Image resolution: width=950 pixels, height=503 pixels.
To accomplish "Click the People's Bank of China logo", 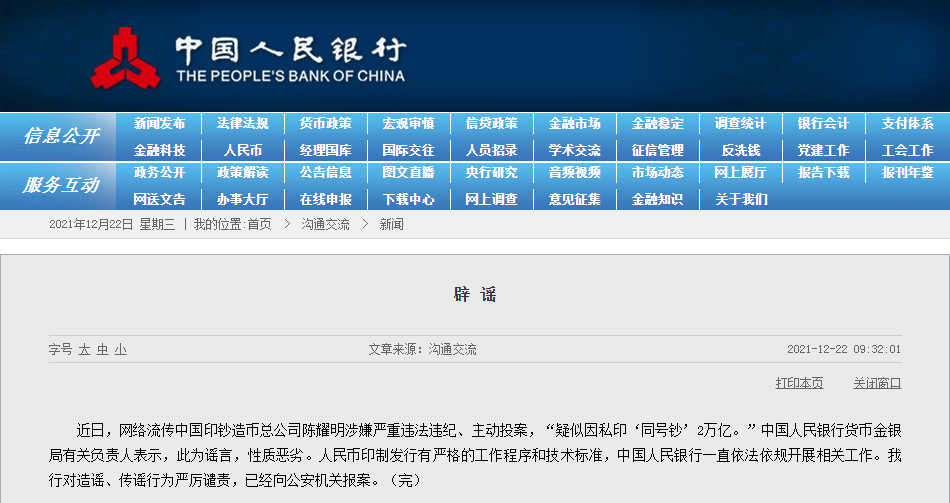I will coord(248,58).
